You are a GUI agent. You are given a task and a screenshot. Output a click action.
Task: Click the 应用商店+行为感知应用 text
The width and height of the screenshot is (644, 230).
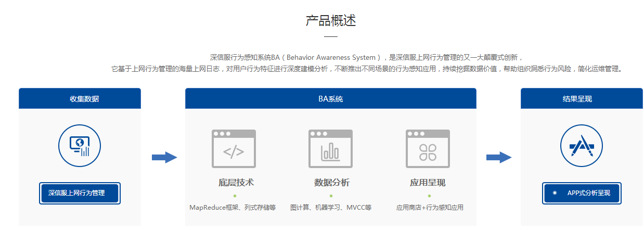tap(430, 207)
